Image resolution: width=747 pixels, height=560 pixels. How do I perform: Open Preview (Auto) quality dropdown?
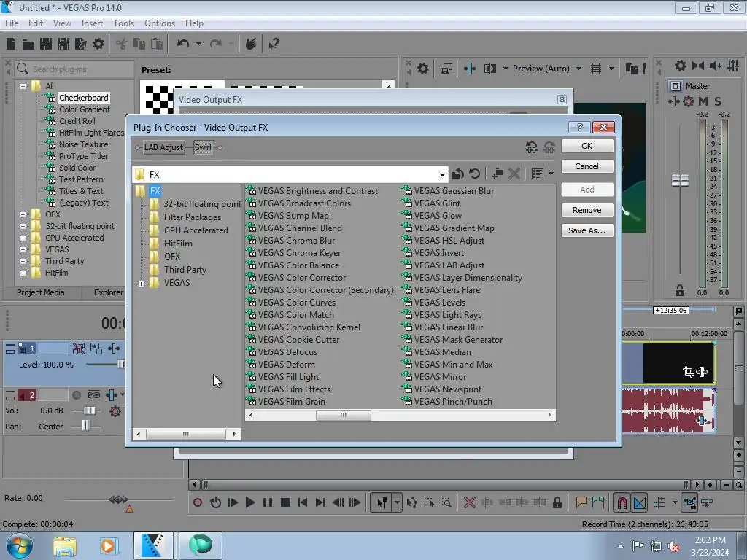pyautogui.click(x=578, y=69)
